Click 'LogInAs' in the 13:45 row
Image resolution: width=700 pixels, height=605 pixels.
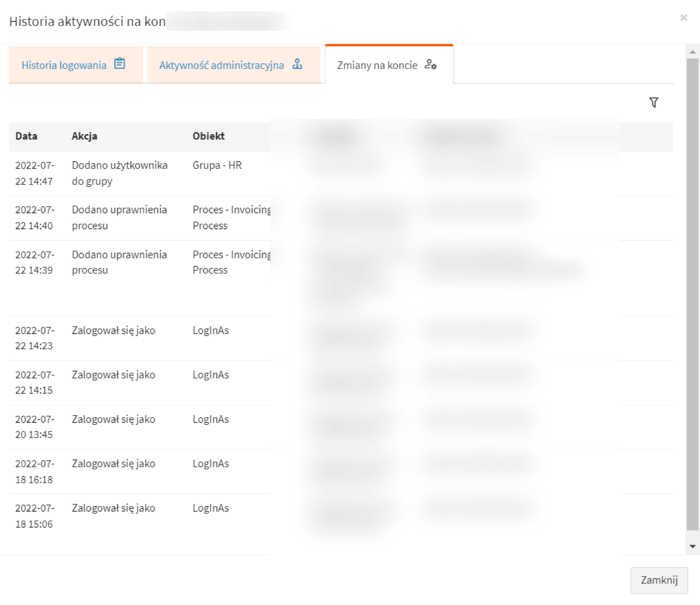click(x=211, y=419)
